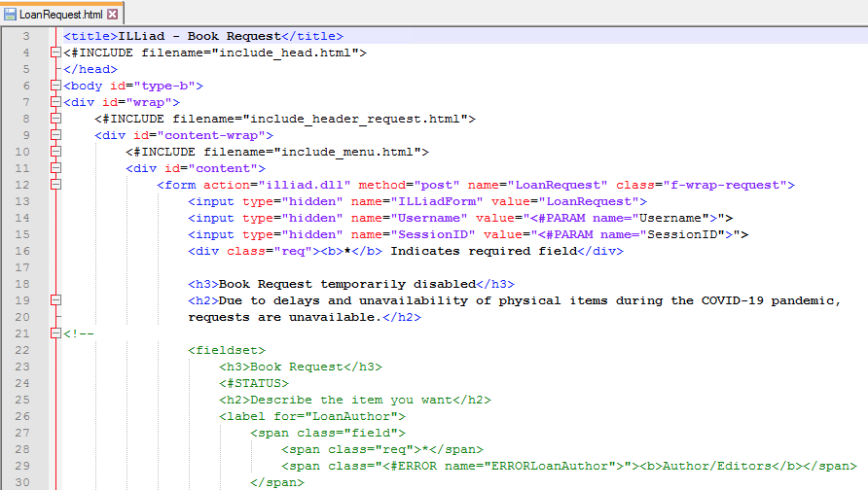Collapse the content div fold on line 11
Image resolution: width=868 pixels, height=490 pixels.
[x=55, y=168]
